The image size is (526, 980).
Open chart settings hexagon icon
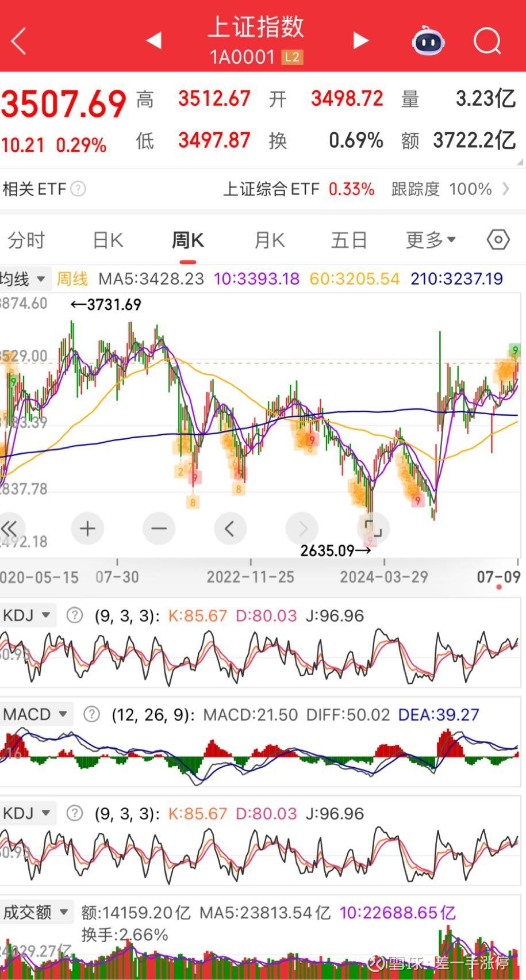[x=498, y=239]
